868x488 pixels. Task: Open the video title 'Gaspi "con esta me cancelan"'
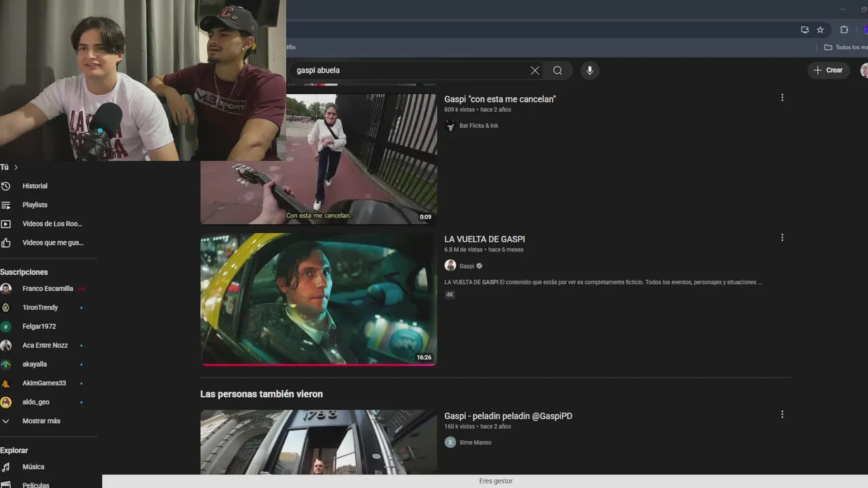coord(500,99)
